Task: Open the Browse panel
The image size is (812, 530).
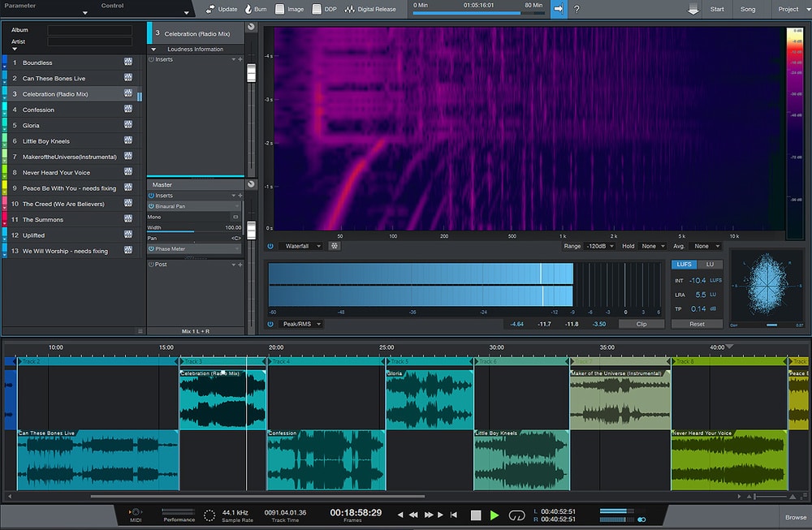Action: tap(796, 517)
